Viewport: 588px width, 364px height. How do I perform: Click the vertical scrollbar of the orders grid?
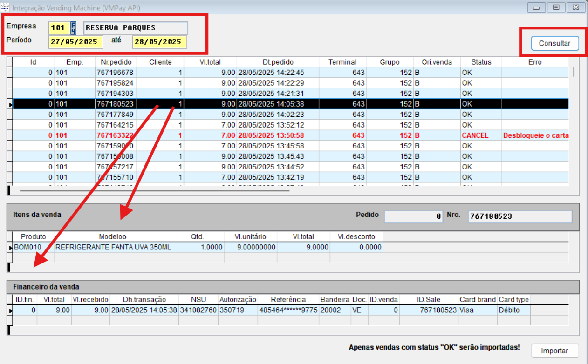coord(574,71)
